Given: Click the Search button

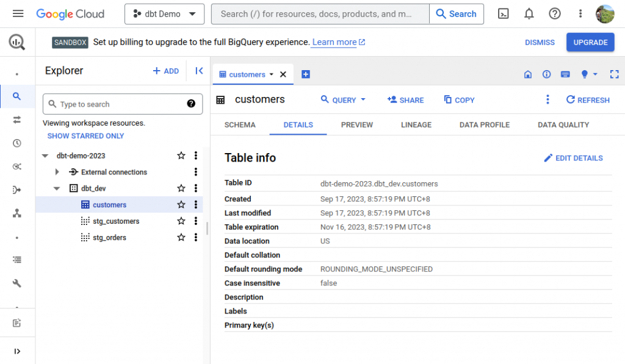Looking at the screenshot, I should [x=457, y=14].
